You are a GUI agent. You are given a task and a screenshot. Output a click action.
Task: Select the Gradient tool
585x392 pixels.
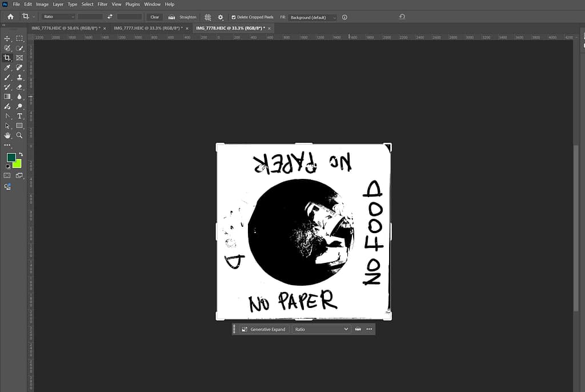pyautogui.click(x=7, y=97)
